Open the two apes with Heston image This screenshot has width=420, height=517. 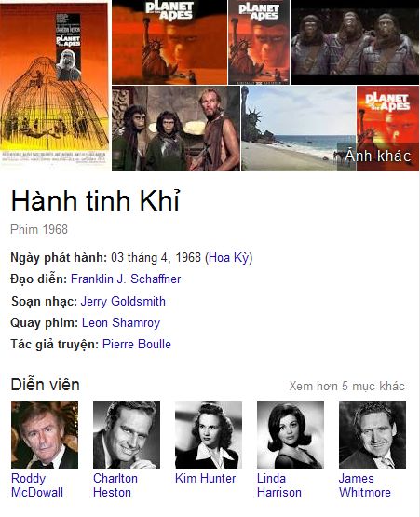pyautogui.click(x=176, y=129)
